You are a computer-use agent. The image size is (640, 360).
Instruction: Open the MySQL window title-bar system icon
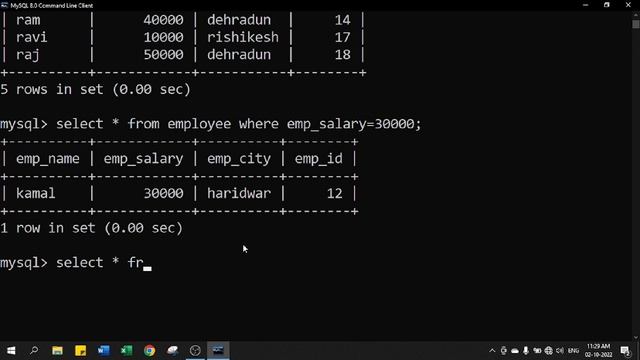tap(4, 5)
